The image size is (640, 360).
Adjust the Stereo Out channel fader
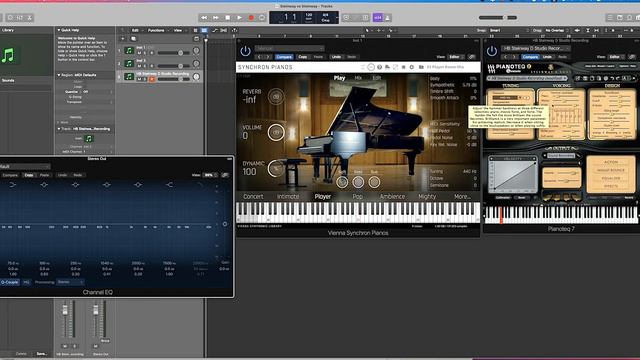pyautogui.click(x=96, y=311)
